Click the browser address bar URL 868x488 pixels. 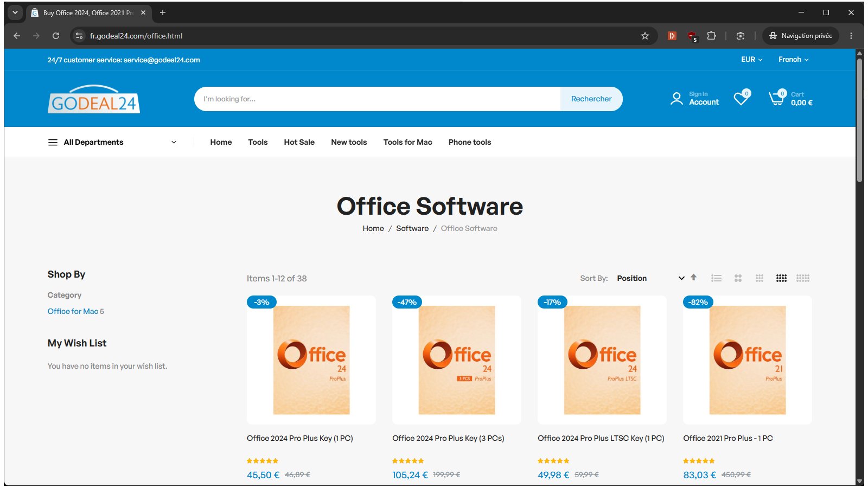pos(136,36)
